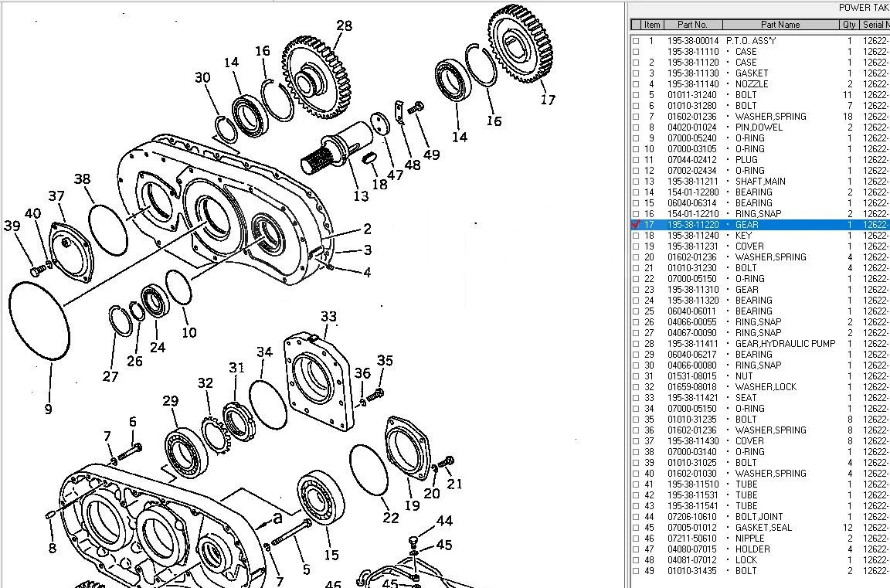Screen dimensions: 890x588
Task: Click the HOLDER part name
Action: 752,549
